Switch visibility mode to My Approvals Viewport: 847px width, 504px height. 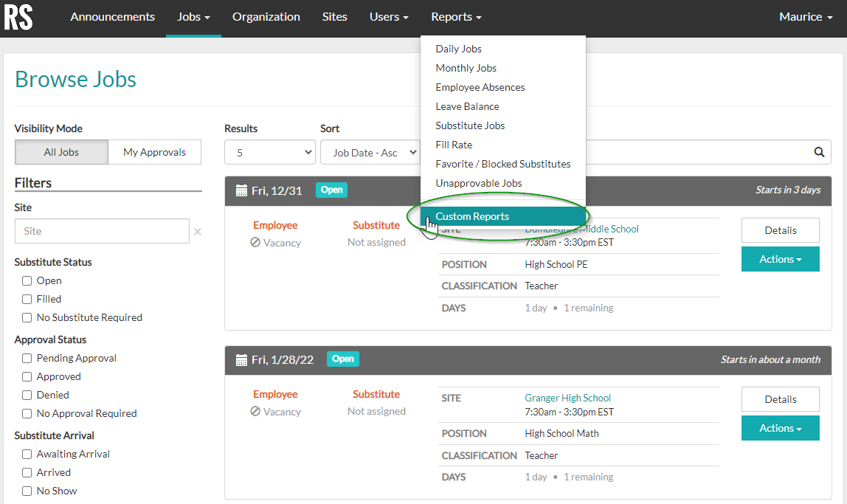pyautogui.click(x=154, y=151)
